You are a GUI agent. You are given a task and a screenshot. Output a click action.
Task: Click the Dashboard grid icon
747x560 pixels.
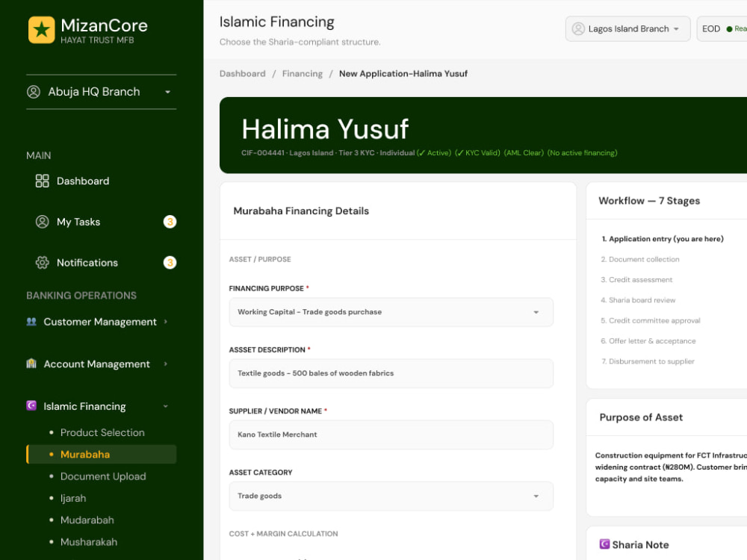tap(42, 181)
